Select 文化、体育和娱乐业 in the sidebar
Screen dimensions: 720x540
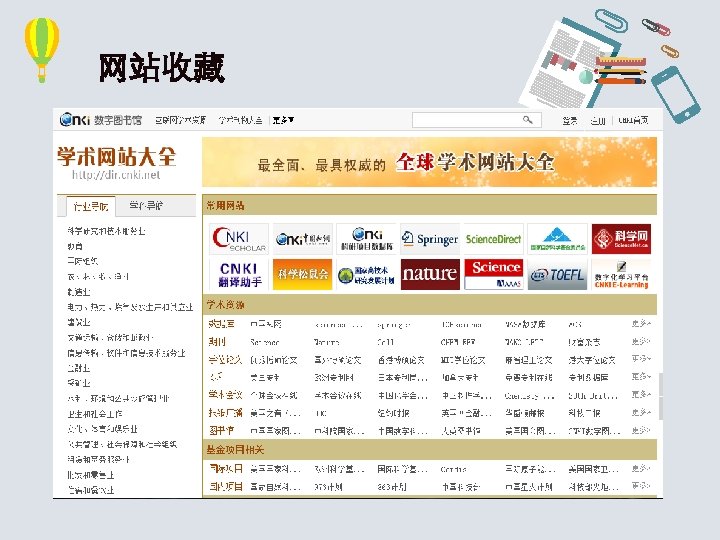click(102, 429)
